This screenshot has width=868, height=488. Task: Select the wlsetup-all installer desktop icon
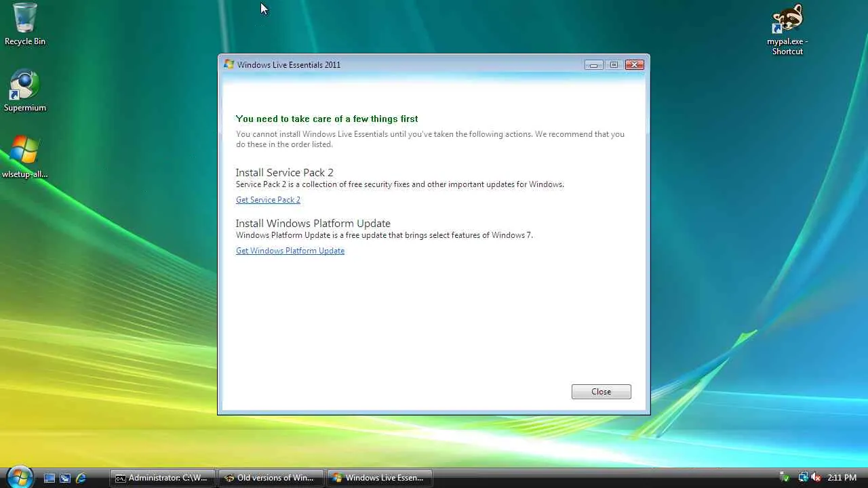[25, 157]
